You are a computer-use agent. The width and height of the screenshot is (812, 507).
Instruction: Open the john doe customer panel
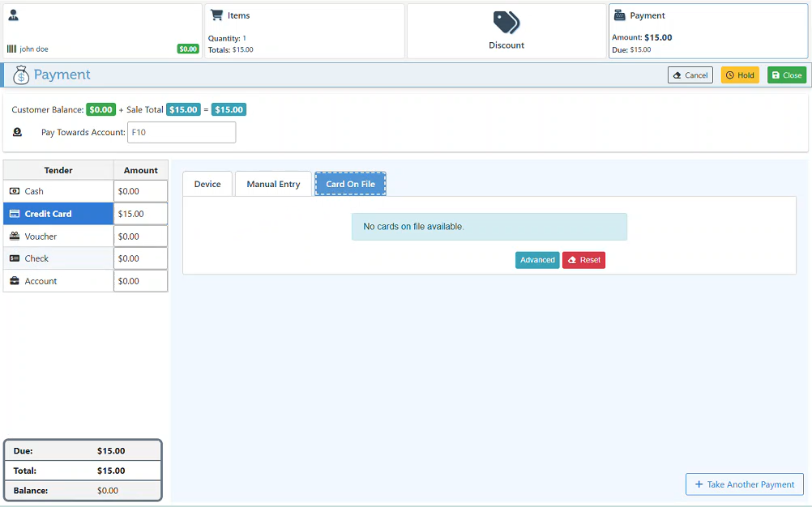(x=103, y=31)
